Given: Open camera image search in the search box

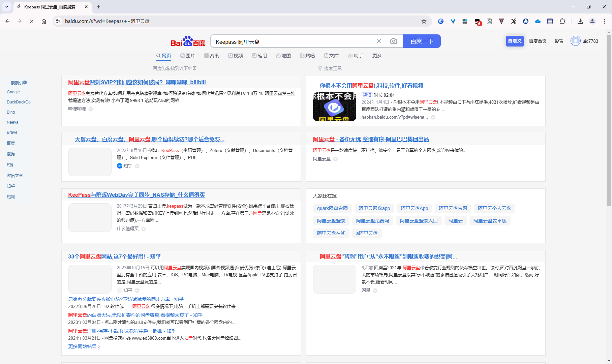Looking at the screenshot, I should pos(393,41).
